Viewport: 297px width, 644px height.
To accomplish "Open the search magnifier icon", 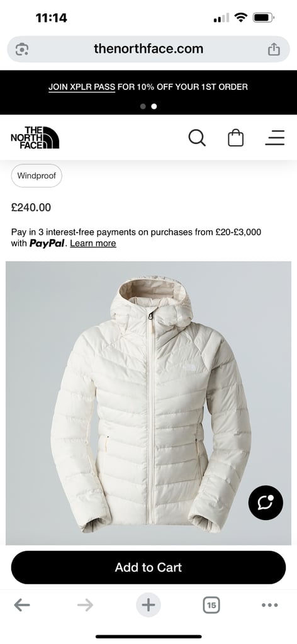I will [197, 138].
